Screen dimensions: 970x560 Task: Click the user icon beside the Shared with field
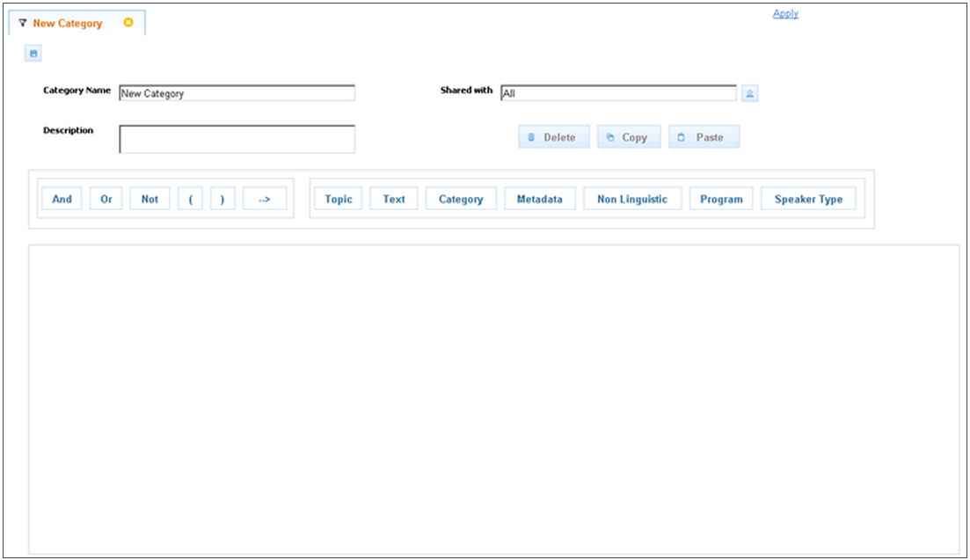pos(750,92)
